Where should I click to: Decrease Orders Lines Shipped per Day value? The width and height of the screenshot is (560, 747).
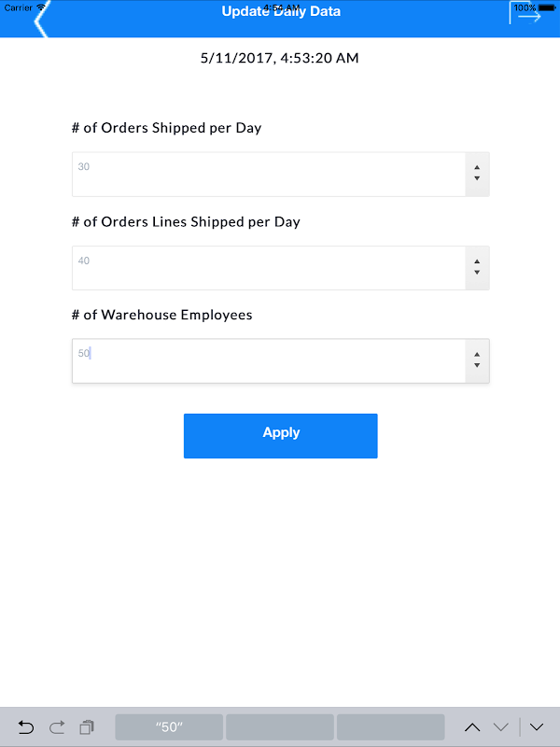click(477, 273)
